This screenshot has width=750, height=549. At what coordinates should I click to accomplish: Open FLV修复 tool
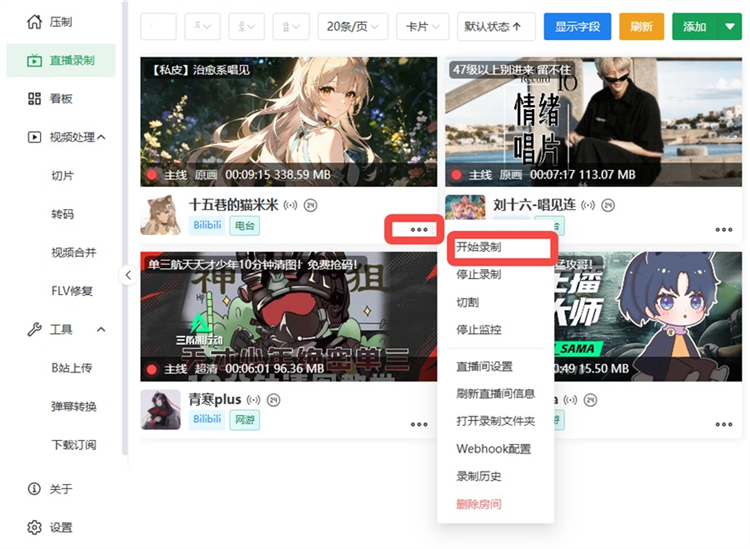[72, 291]
